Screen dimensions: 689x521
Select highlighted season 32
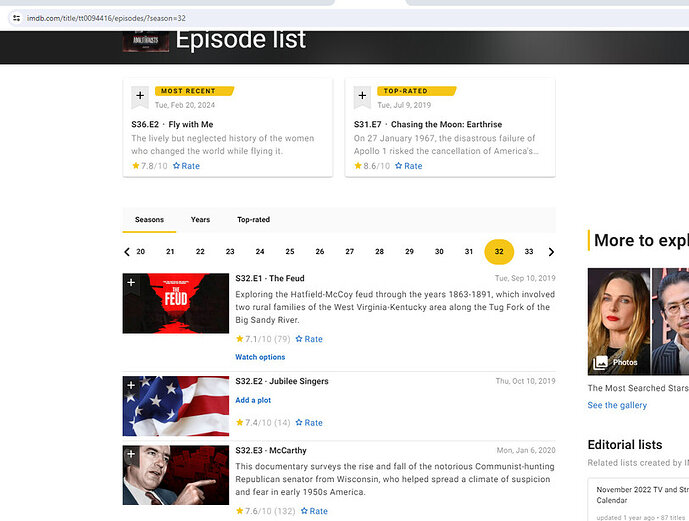[499, 252]
